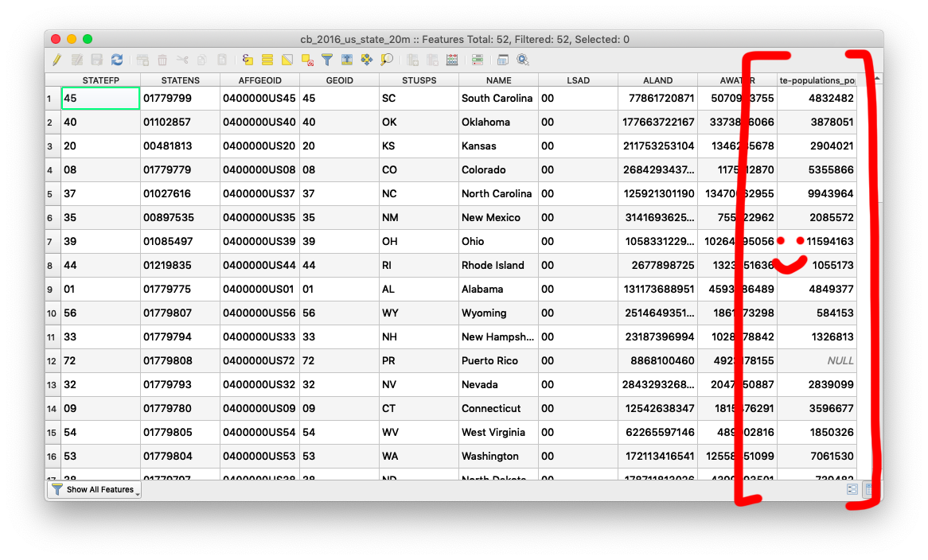Click the Kansas name cell
928x560 pixels.
click(x=498, y=146)
